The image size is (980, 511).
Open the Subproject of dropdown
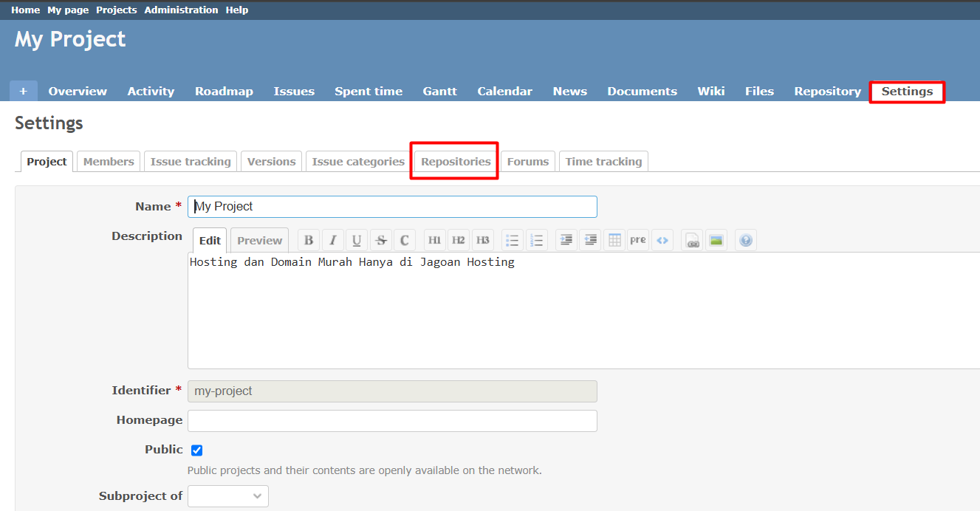tap(227, 495)
